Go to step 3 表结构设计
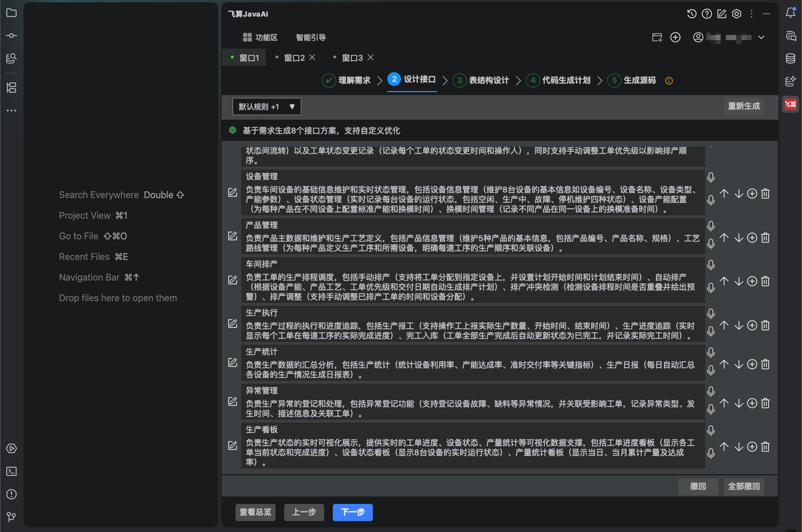Viewport: 802px width, 532px height. (x=481, y=80)
